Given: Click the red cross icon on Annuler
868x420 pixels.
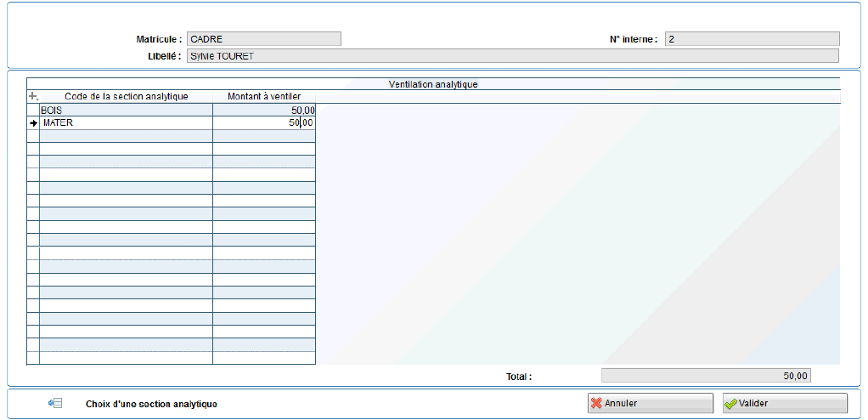Looking at the screenshot, I should coord(596,403).
